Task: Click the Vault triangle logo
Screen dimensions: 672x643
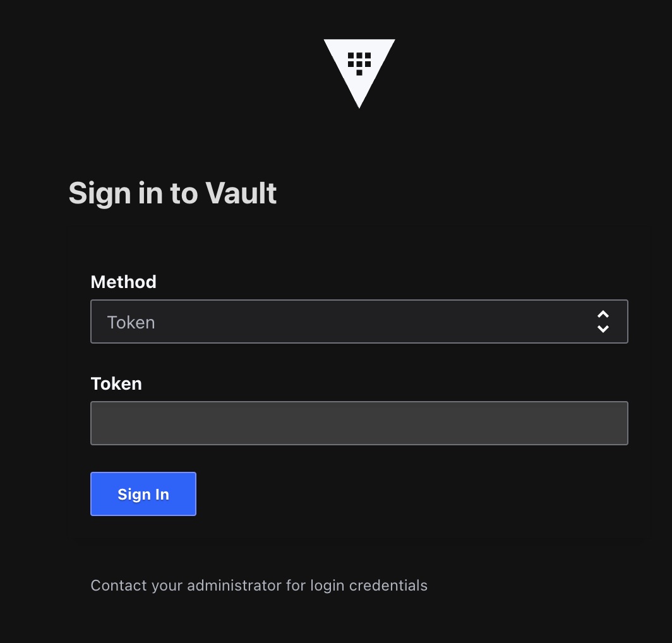Action: tap(359, 73)
